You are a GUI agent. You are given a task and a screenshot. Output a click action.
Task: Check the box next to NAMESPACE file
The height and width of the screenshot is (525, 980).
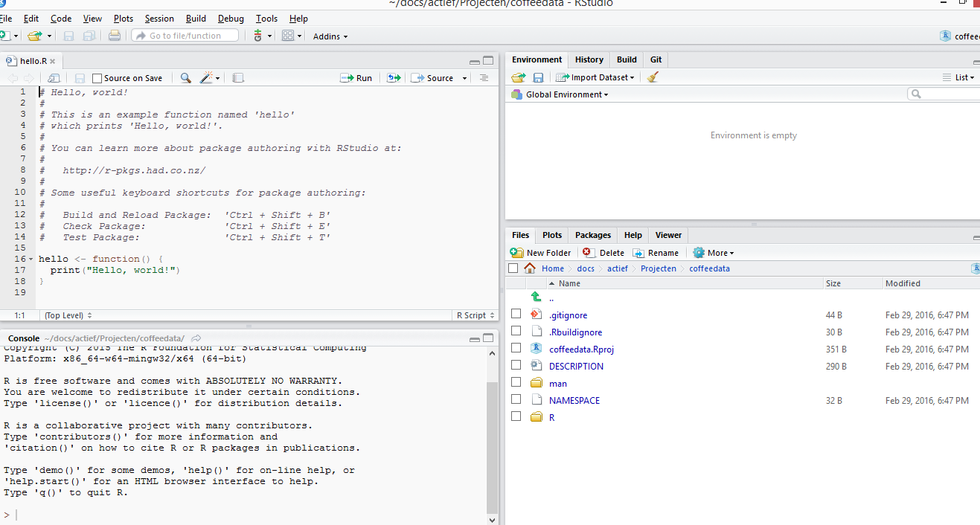(x=516, y=400)
